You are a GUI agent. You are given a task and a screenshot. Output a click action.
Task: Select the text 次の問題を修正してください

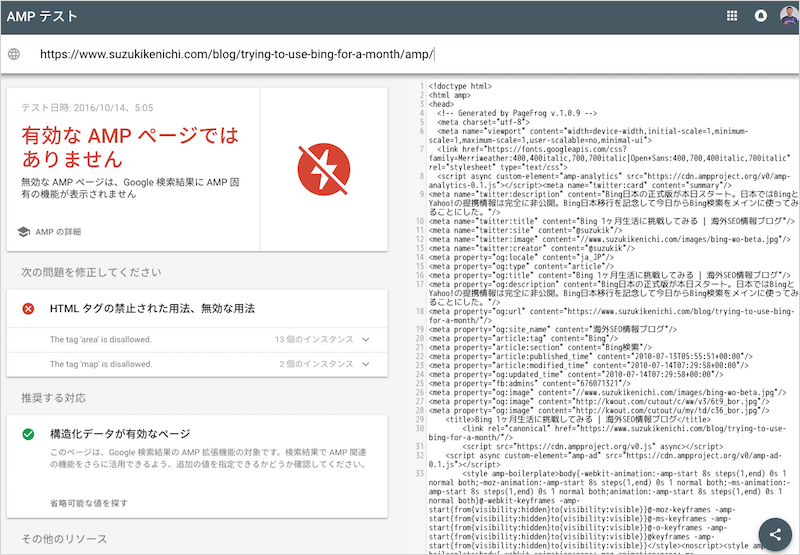point(91,272)
